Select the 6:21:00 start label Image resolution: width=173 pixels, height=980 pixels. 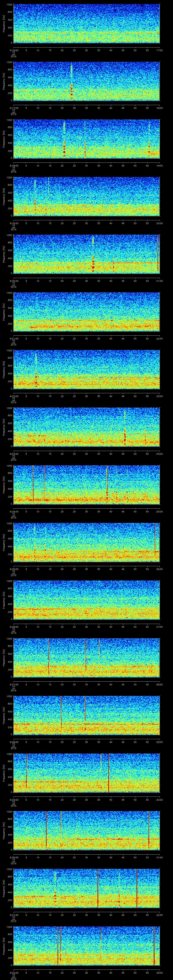click(14, 339)
